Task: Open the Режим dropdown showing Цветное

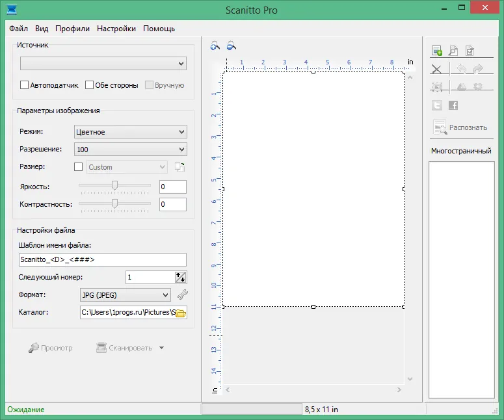Action: [x=131, y=132]
